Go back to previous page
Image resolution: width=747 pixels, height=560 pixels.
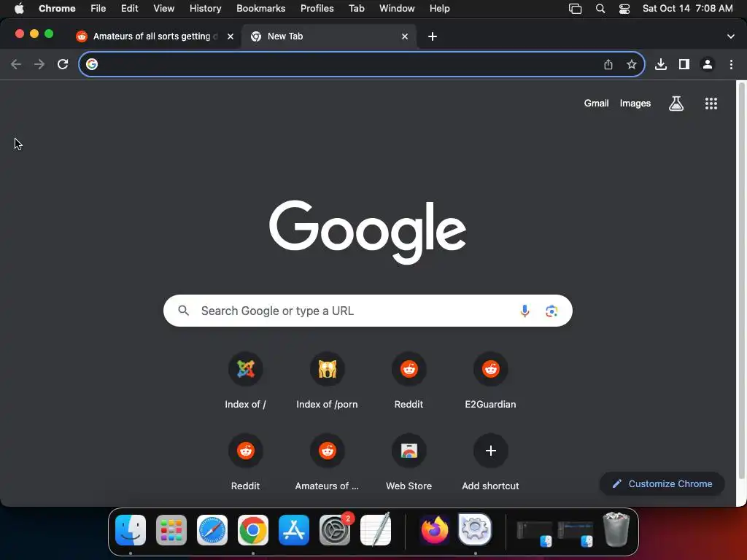(x=16, y=64)
